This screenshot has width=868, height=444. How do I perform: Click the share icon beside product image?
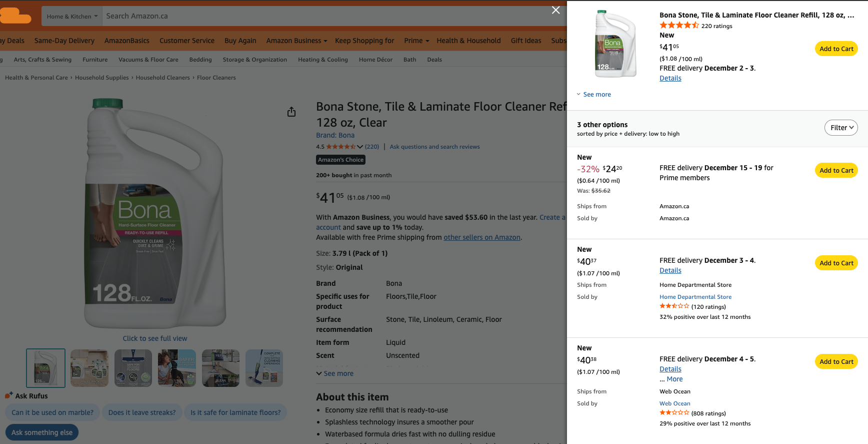click(291, 112)
